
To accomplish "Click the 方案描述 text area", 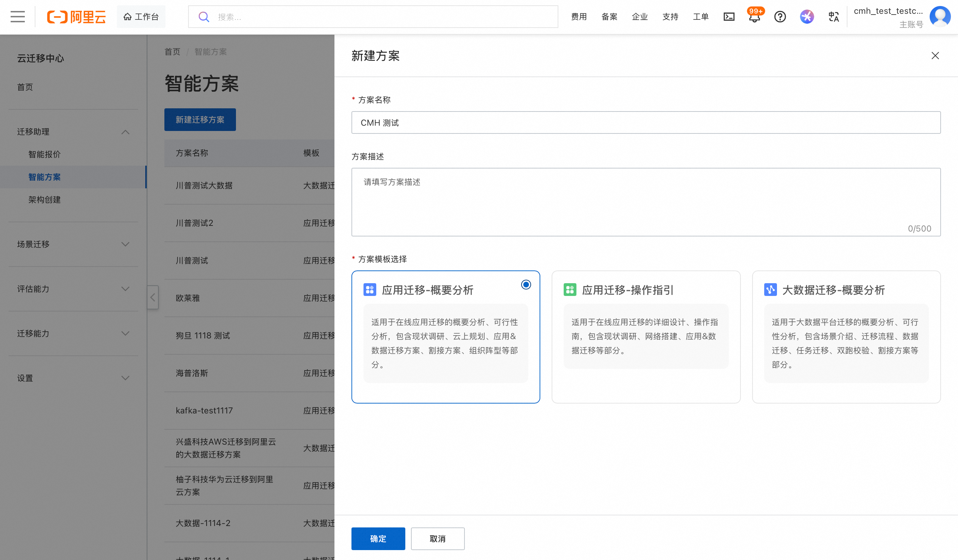I will point(646,202).
